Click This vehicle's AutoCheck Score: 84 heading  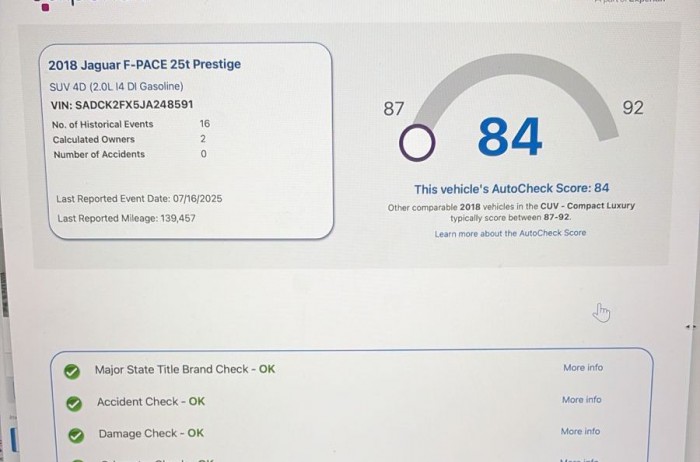[x=511, y=188]
